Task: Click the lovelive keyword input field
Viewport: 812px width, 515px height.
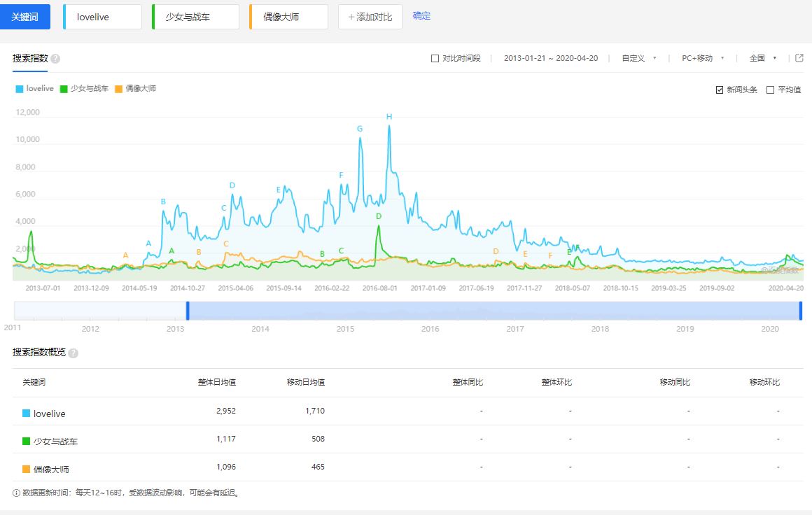Action: 102,17
